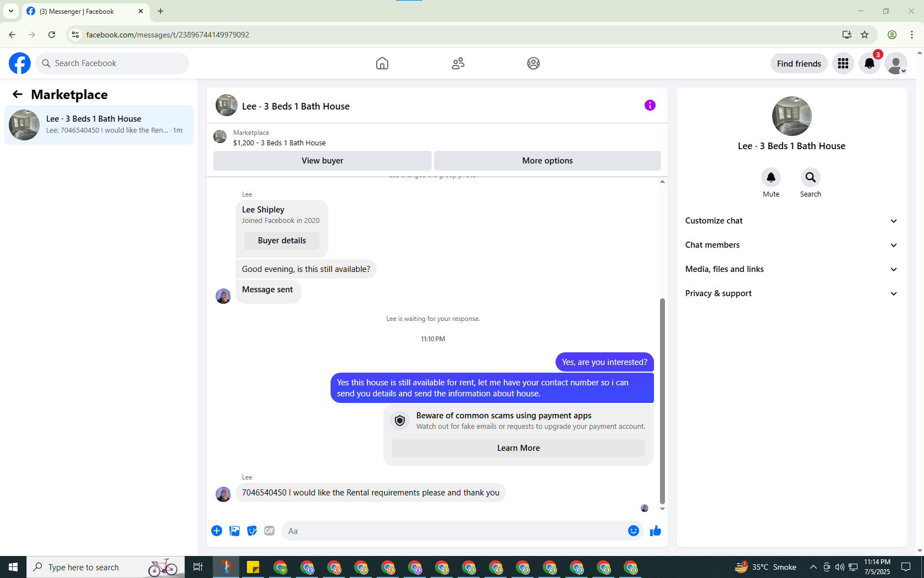Click View buyer button
The height and width of the screenshot is (578, 924).
tap(322, 161)
